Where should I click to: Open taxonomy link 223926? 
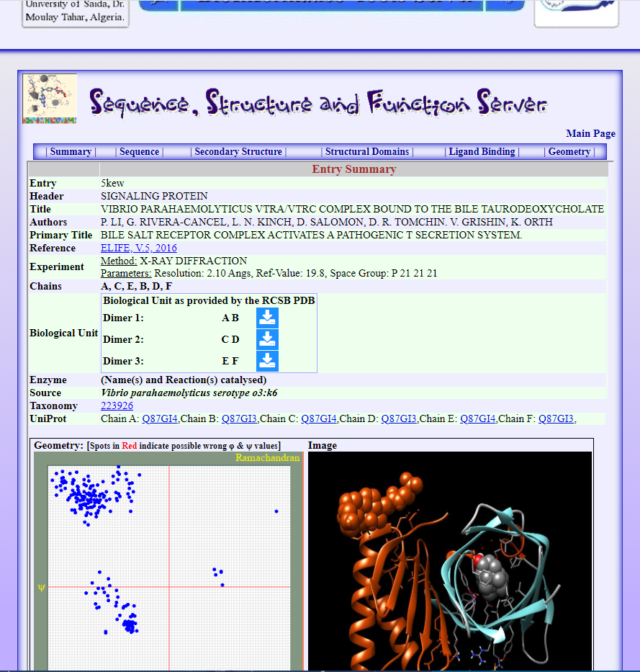point(117,406)
